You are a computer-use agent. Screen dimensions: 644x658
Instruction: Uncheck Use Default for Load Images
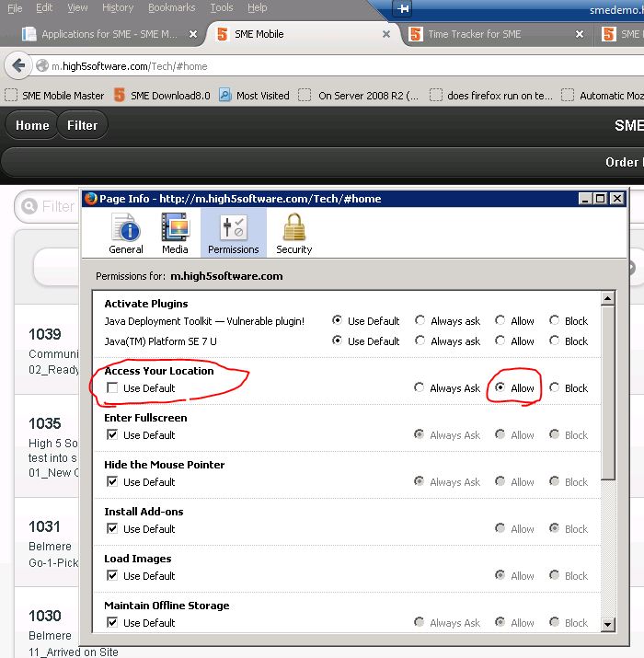[112, 576]
